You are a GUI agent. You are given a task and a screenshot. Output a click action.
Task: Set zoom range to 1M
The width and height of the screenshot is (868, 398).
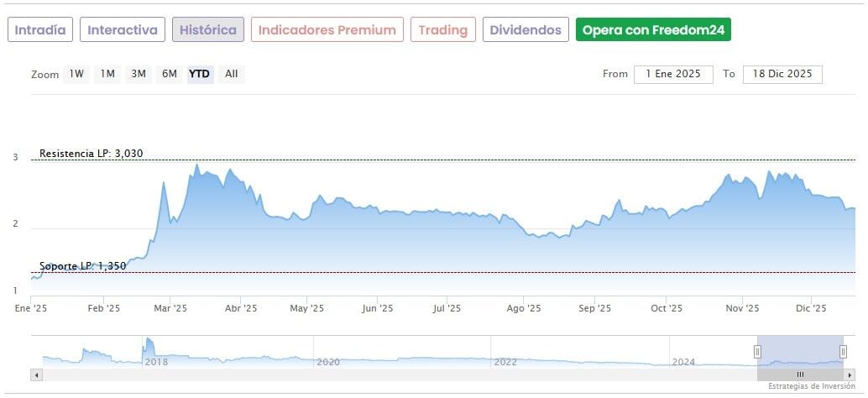[107, 74]
